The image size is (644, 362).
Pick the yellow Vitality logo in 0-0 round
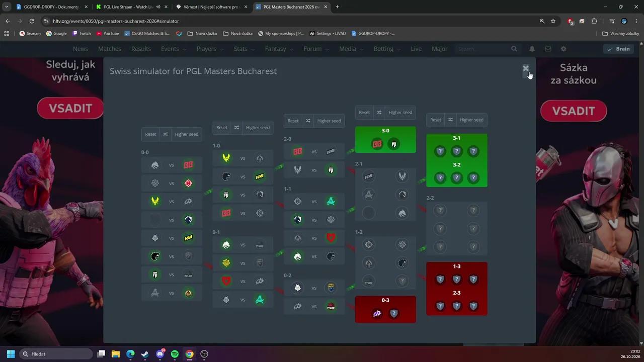155,201
